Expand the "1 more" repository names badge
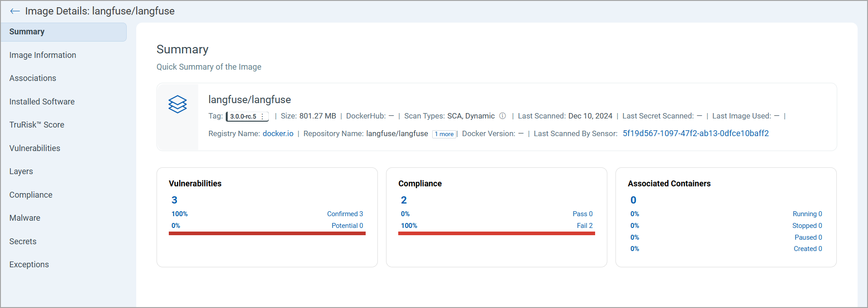 444,134
